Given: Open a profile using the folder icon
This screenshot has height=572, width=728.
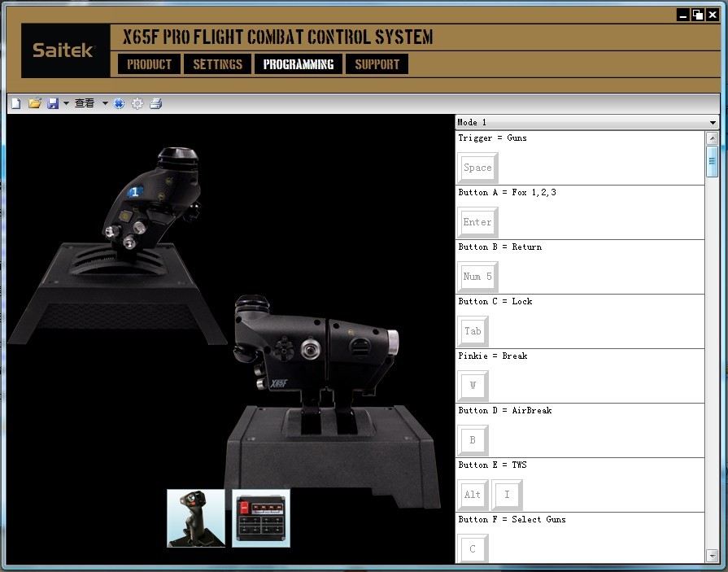Looking at the screenshot, I should tap(34, 103).
